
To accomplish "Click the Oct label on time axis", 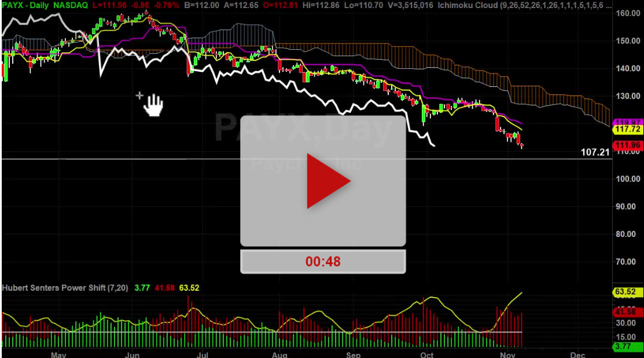I will point(427,353).
